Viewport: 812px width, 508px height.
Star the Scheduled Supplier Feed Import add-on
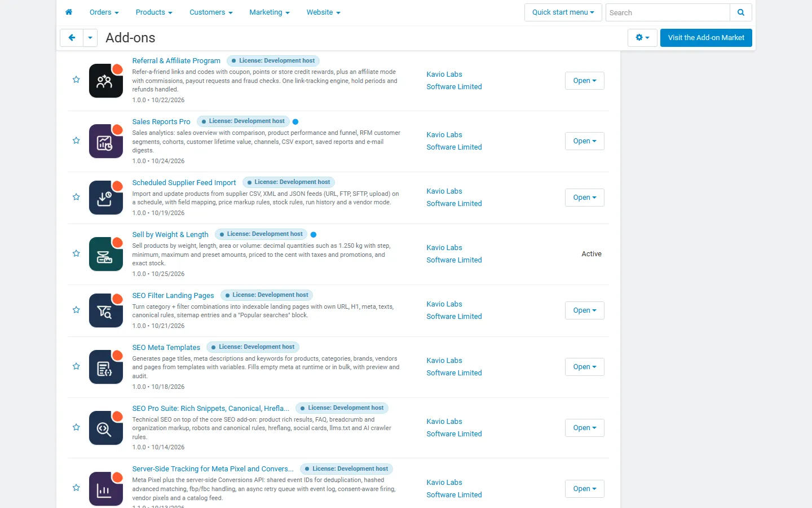pyautogui.click(x=76, y=197)
